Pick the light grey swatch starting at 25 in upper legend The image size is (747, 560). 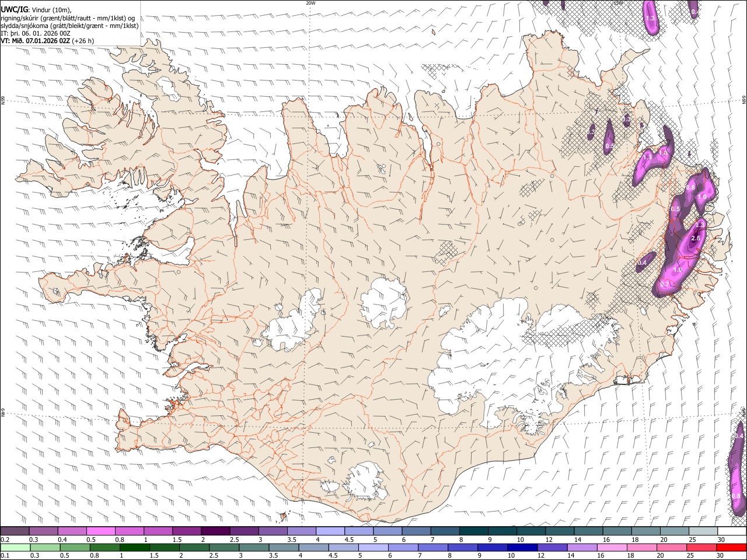[x=702, y=531]
